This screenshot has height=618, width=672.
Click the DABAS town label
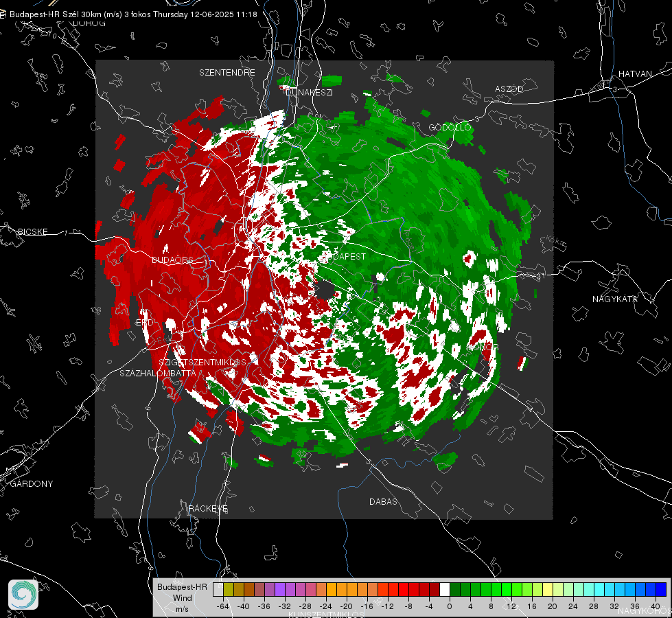point(383,501)
